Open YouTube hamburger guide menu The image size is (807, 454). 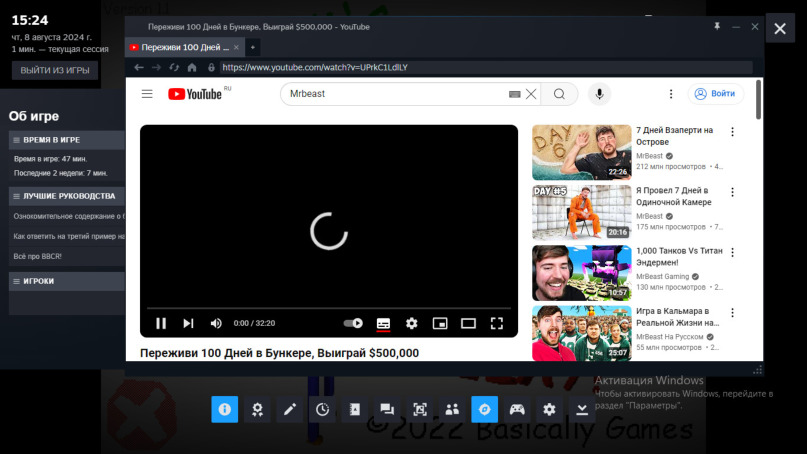click(x=147, y=94)
